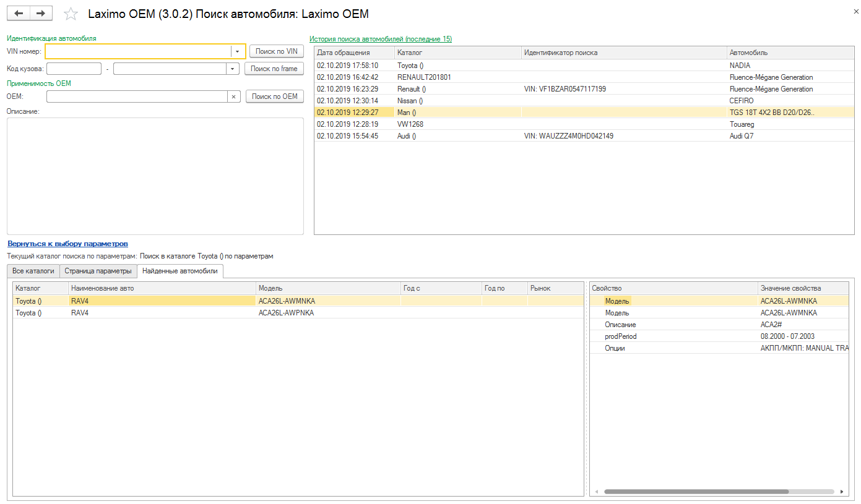
Task: Click date cell 02.10.2019 17:58:10
Action: pos(354,66)
